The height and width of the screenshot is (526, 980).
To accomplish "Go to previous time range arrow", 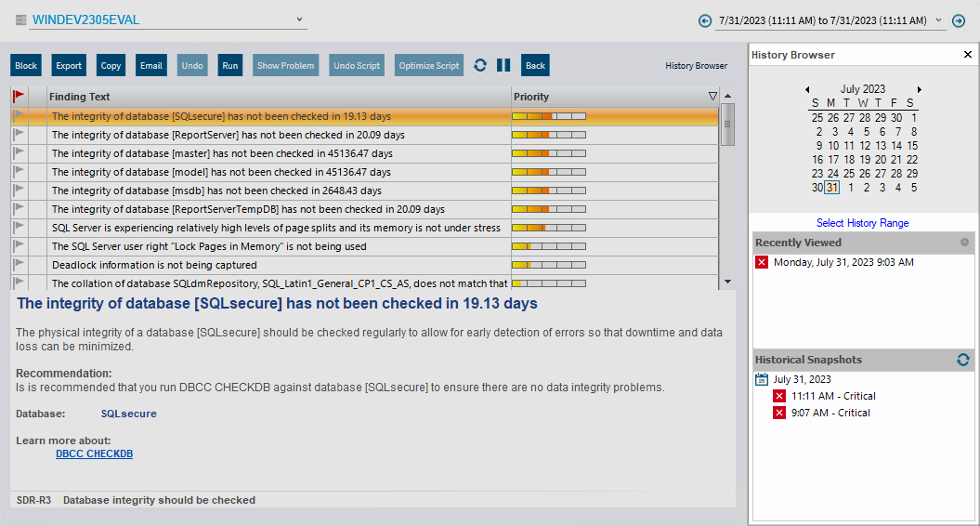I will (705, 20).
